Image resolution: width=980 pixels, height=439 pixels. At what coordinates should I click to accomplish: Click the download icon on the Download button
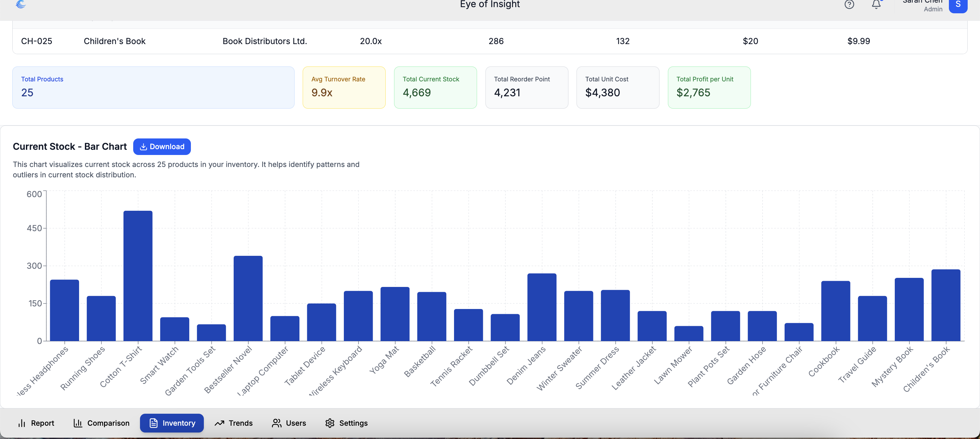(x=144, y=147)
